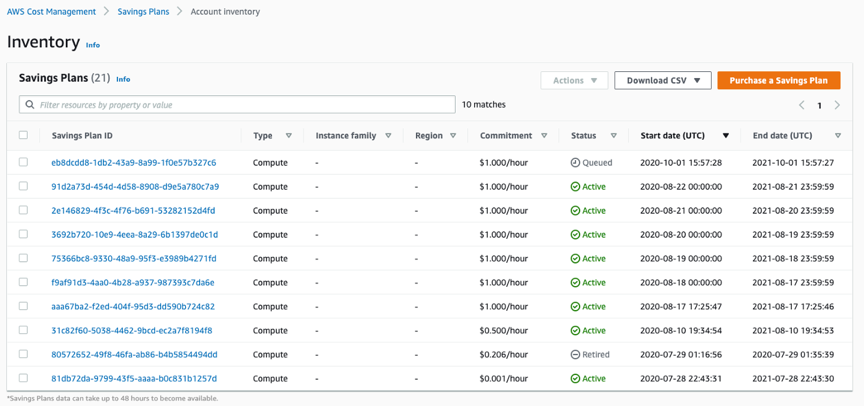Click the $0.001/hour commitment cell

tap(503, 378)
